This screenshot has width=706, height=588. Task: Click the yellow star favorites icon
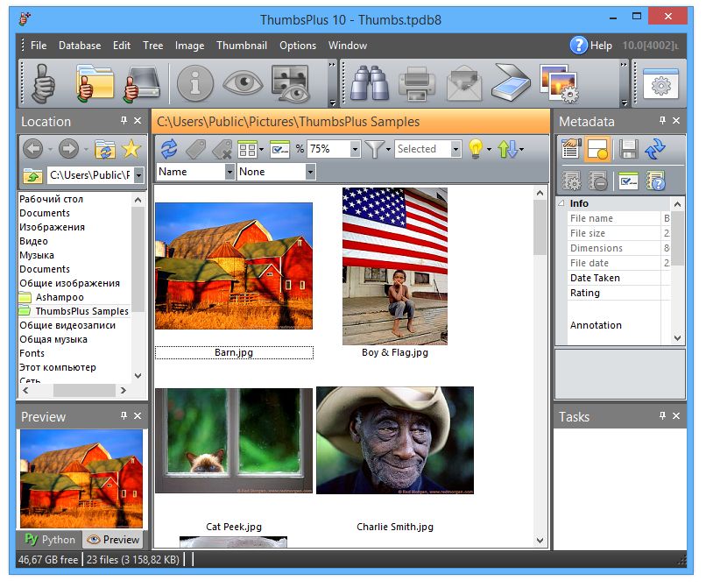coord(131,149)
